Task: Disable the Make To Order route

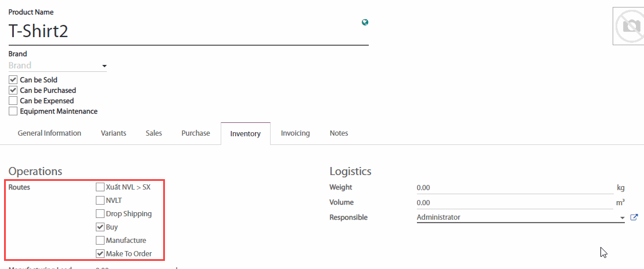Action: (100, 254)
